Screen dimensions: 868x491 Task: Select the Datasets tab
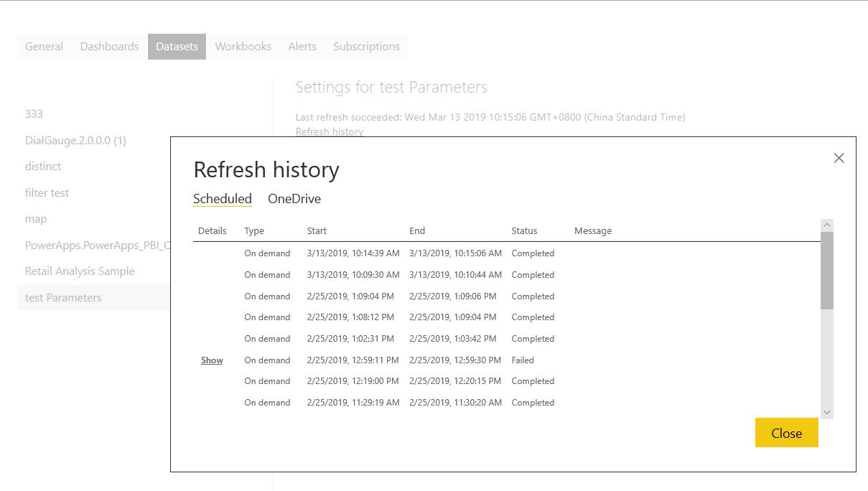click(x=177, y=47)
